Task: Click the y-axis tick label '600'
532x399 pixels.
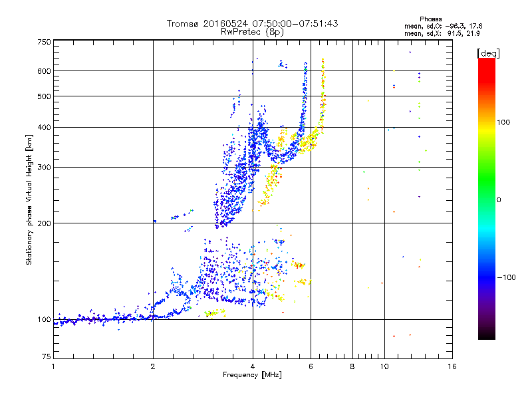Action: (45, 71)
